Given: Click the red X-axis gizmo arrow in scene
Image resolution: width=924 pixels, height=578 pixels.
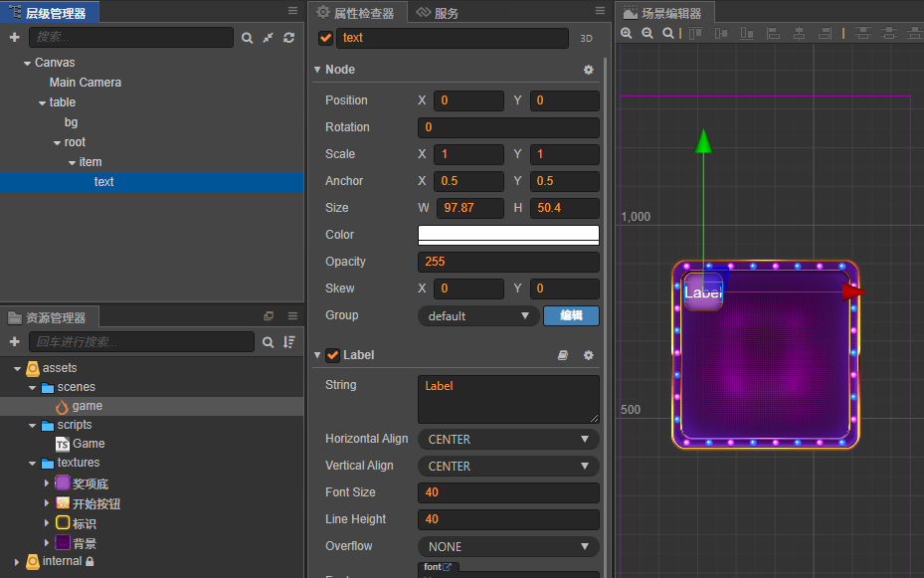Looking at the screenshot, I should [853, 291].
